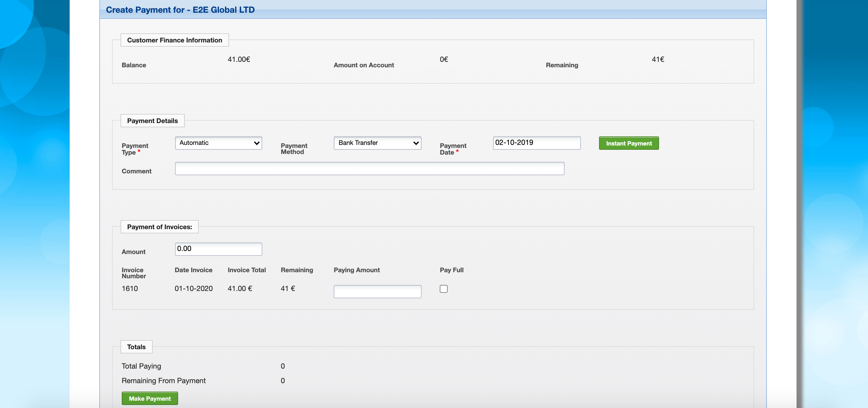The image size is (868, 408).
Task: Open the Payment Type dropdown showing Automatic
Action: pyautogui.click(x=218, y=143)
